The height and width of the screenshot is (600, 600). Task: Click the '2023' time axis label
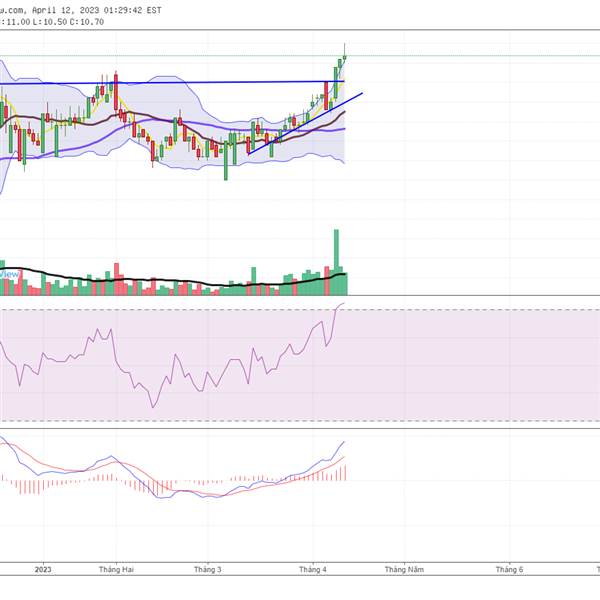(43, 569)
